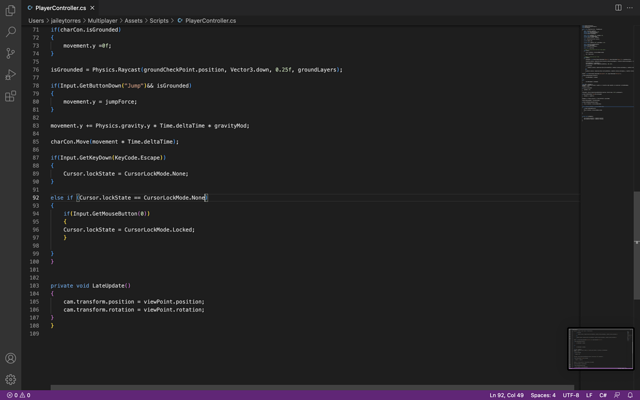This screenshot has height=400, width=640.
Task: Click the Input.GetButtonDown("Jump") line
Action: point(121,86)
